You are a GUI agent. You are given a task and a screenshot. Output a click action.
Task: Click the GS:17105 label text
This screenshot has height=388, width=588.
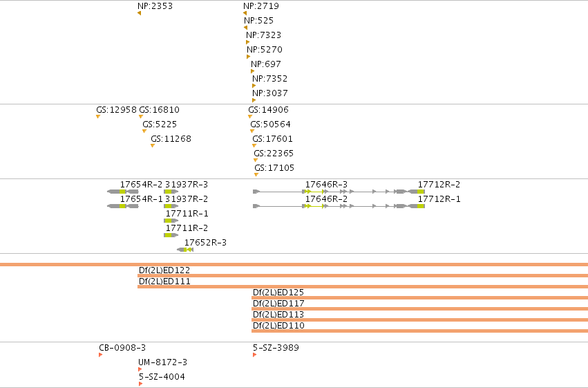pos(274,168)
